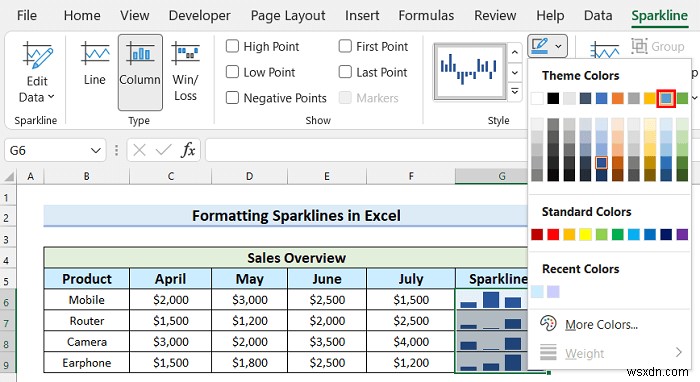The image size is (700, 382).
Task: Open the Review tab
Action: [x=495, y=16]
